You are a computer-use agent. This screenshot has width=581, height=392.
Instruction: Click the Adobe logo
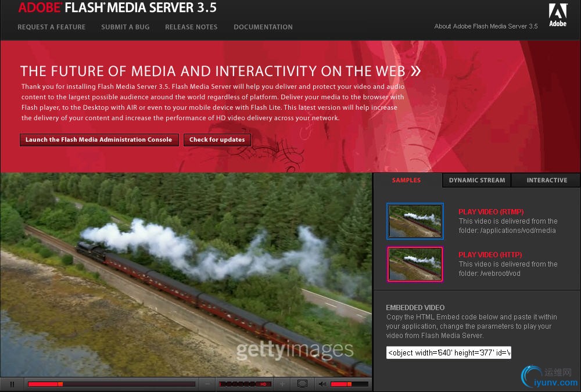(558, 15)
